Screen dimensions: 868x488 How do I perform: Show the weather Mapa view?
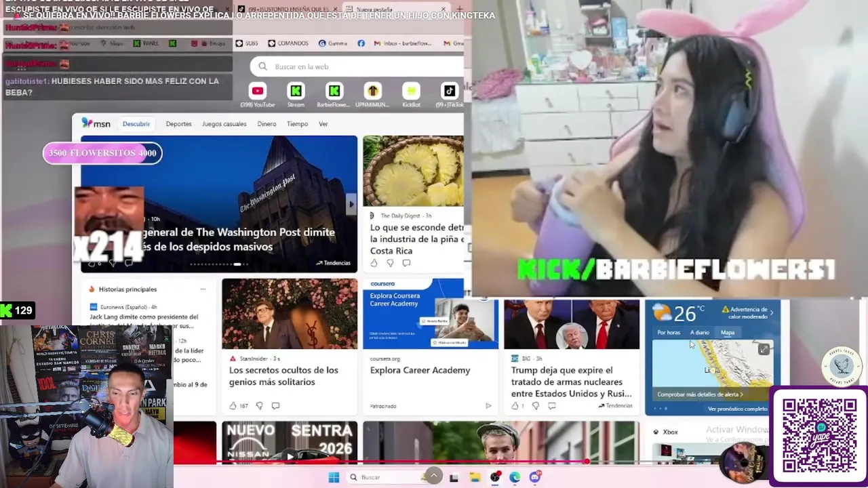[728, 333]
